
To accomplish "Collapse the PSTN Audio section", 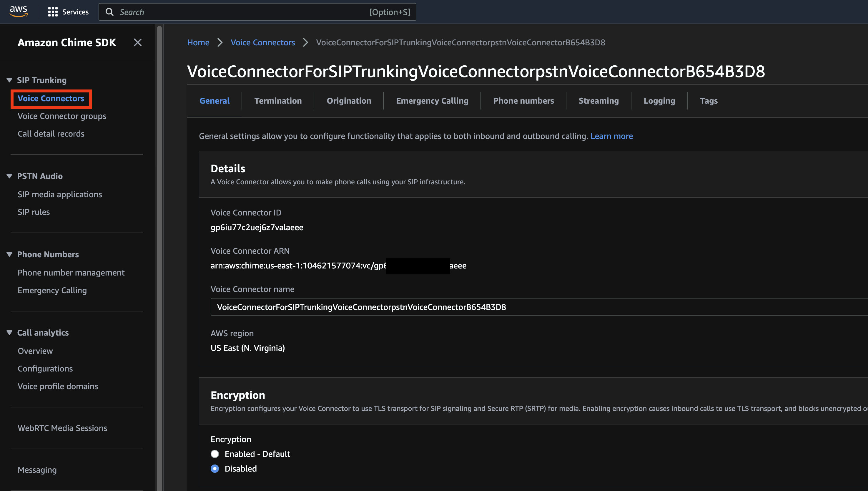I will [9, 176].
